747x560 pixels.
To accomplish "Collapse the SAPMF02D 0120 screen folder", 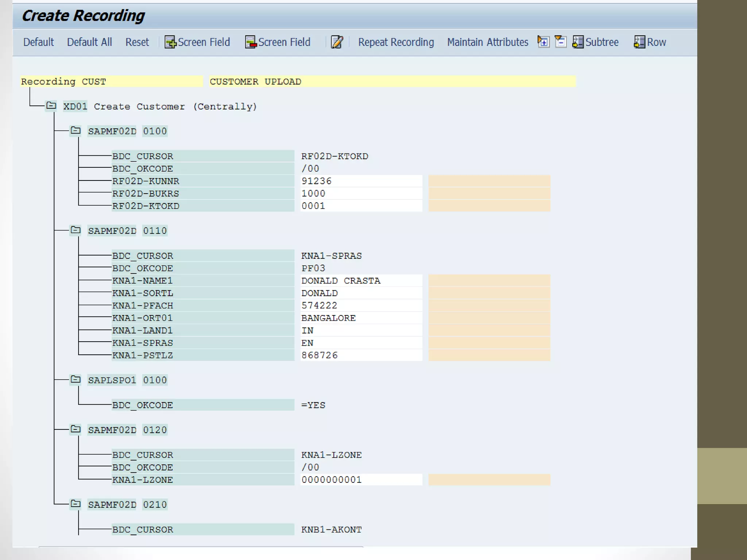I will (76, 429).
